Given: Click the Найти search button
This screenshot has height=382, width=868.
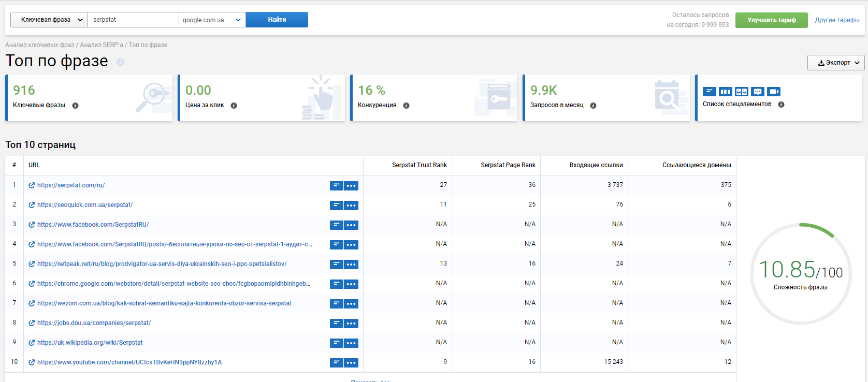Looking at the screenshot, I should [x=277, y=20].
